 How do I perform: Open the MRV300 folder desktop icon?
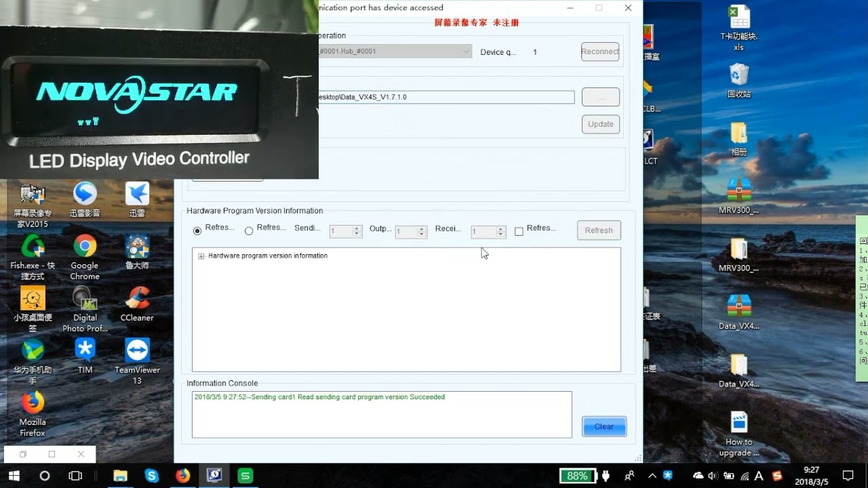click(738, 255)
